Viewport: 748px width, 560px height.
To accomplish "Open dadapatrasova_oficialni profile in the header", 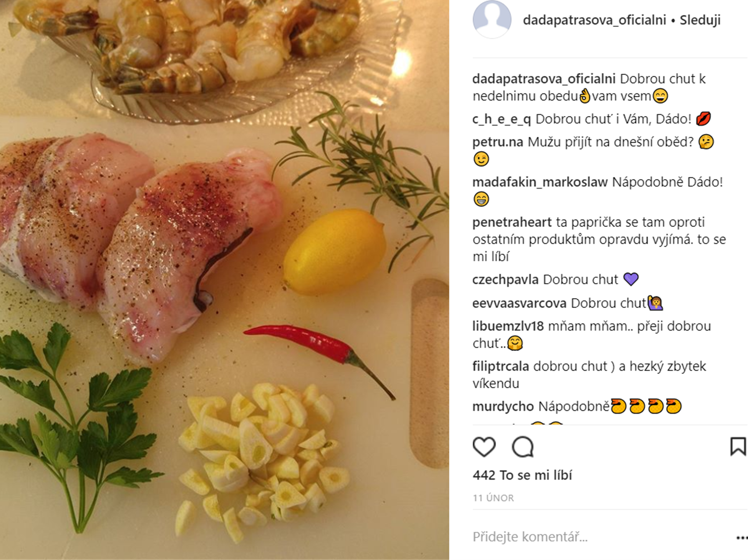I will [x=594, y=20].
